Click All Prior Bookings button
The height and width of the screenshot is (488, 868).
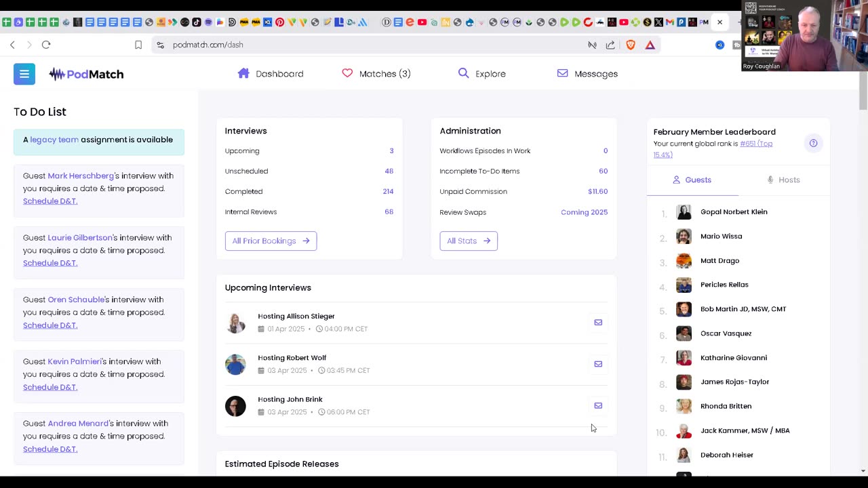(271, 241)
